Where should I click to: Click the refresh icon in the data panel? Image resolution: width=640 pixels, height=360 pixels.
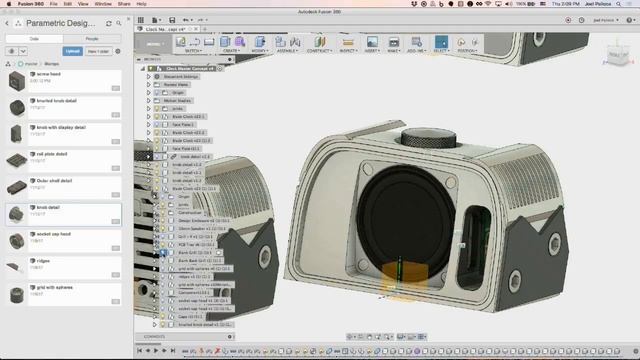[109, 24]
